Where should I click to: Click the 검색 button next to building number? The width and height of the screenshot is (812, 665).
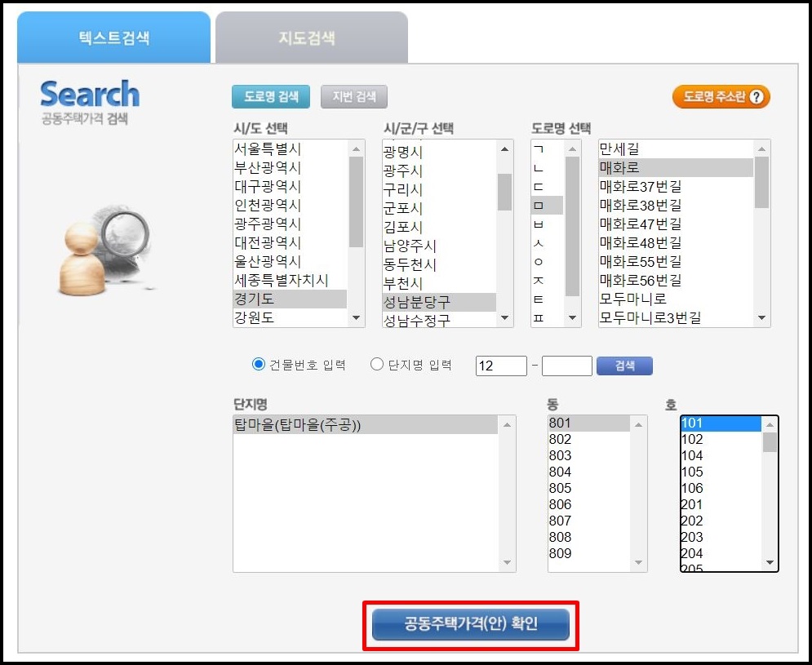tap(624, 366)
